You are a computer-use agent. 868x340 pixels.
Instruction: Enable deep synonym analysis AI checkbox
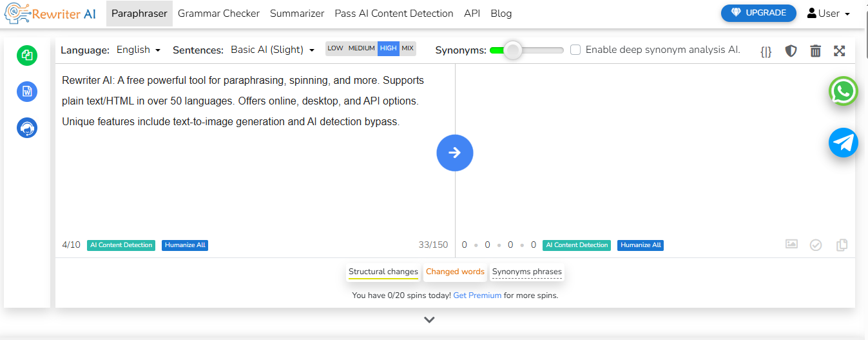coord(575,50)
